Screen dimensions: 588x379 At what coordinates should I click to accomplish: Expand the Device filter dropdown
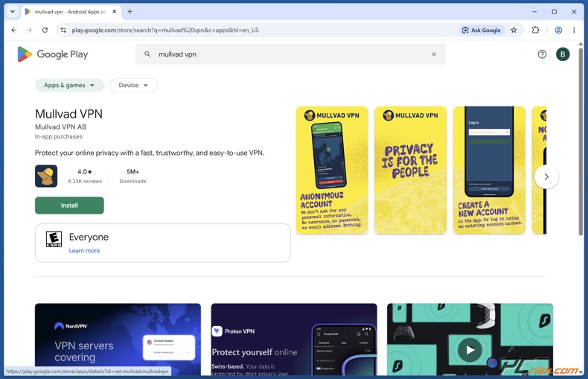[x=133, y=85]
